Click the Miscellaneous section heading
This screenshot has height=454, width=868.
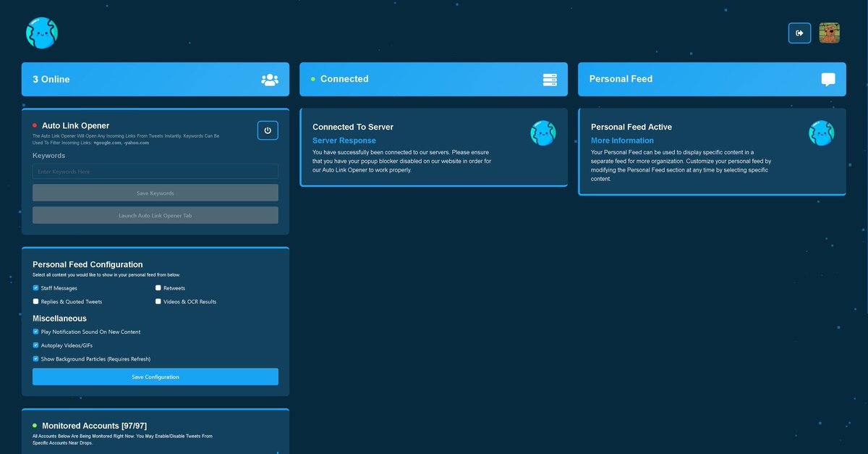click(x=59, y=319)
